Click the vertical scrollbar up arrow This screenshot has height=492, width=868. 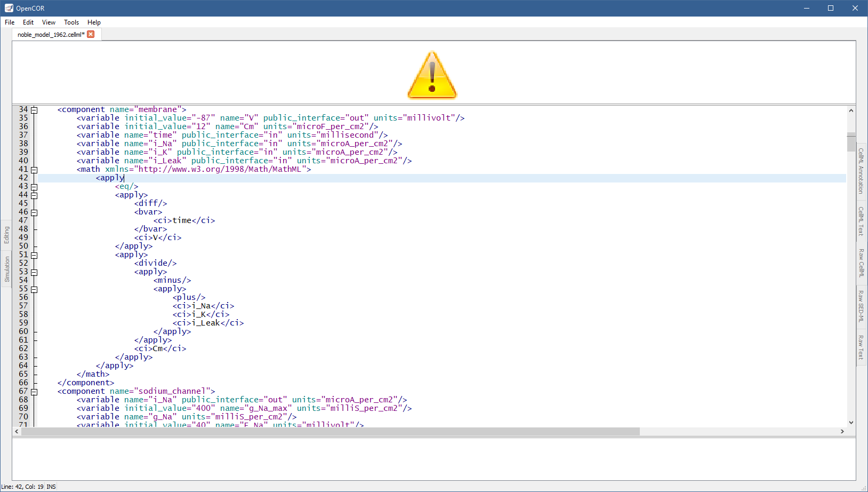(x=851, y=110)
